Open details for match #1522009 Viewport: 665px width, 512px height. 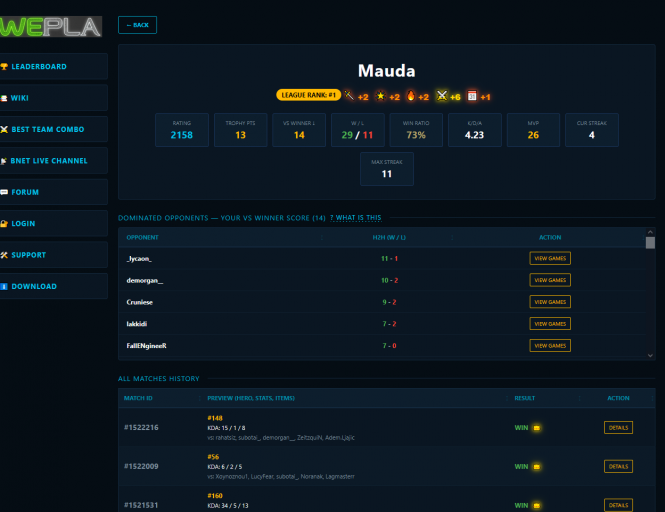pos(618,467)
